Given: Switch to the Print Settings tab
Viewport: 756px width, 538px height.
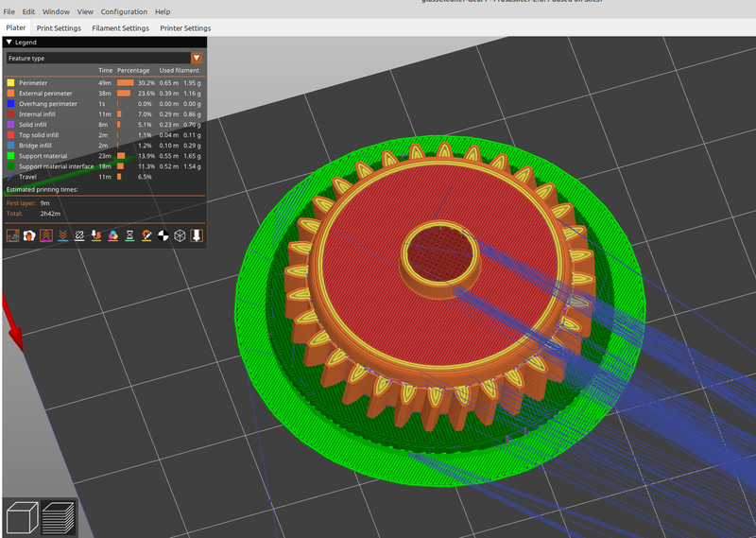Looking at the screenshot, I should point(59,28).
